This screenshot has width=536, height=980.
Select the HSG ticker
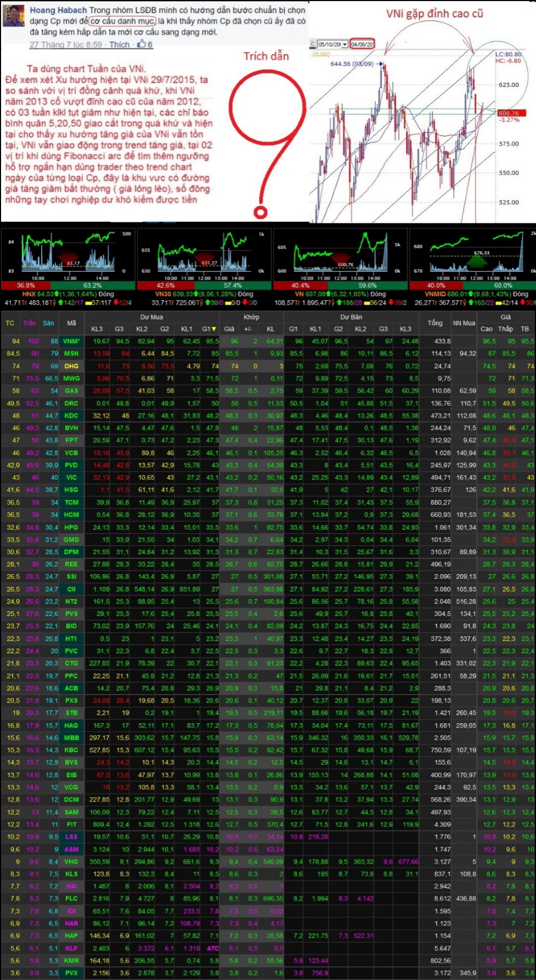72,490
